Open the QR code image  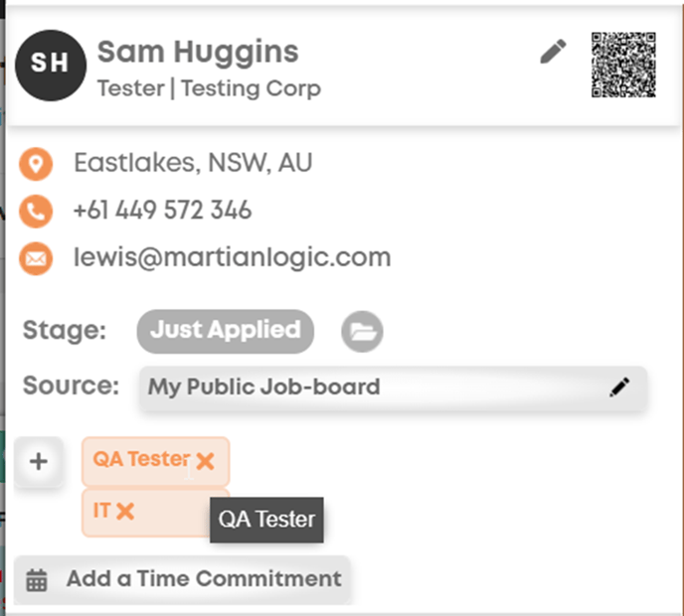[x=623, y=65]
